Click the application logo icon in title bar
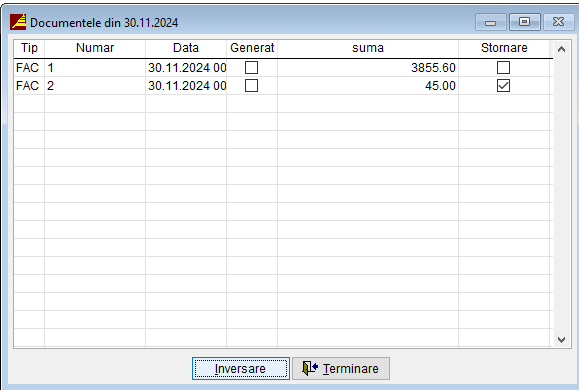Viewport: 579px width, 390px height. pyautogui.click(x=18, y=22)
